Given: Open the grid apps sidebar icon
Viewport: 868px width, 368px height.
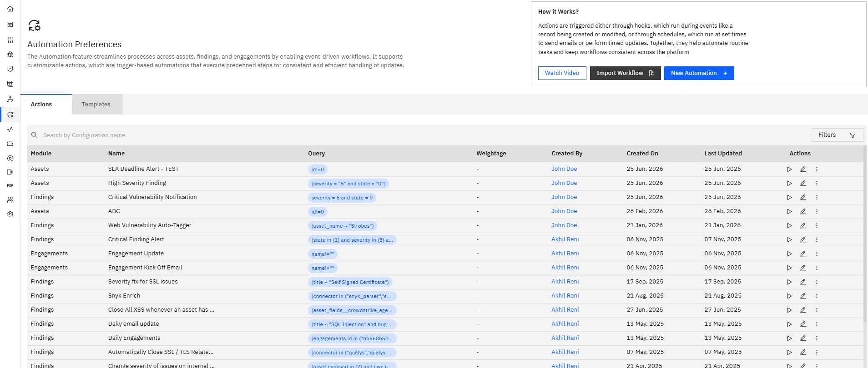Looking at the screenshot, I should tap(10, 40).
